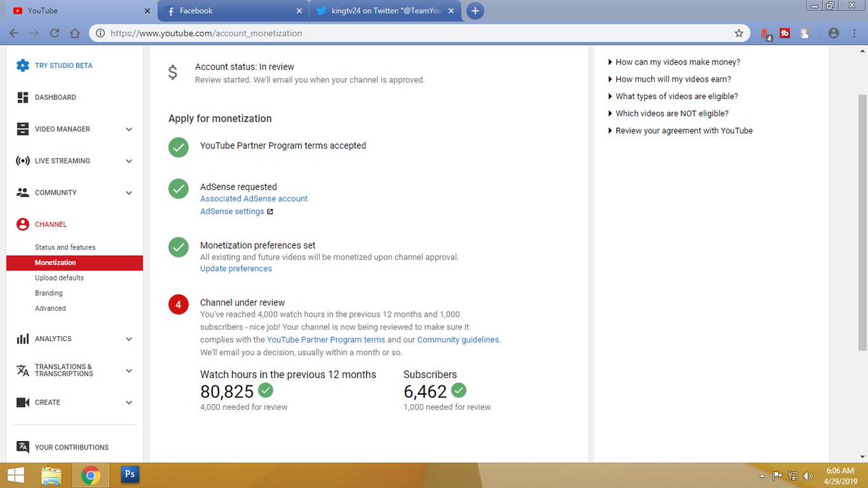Screen dimensions: 868x488
Task: Click the green check beside 6,462 subscribers
Action: click(459, 390)
